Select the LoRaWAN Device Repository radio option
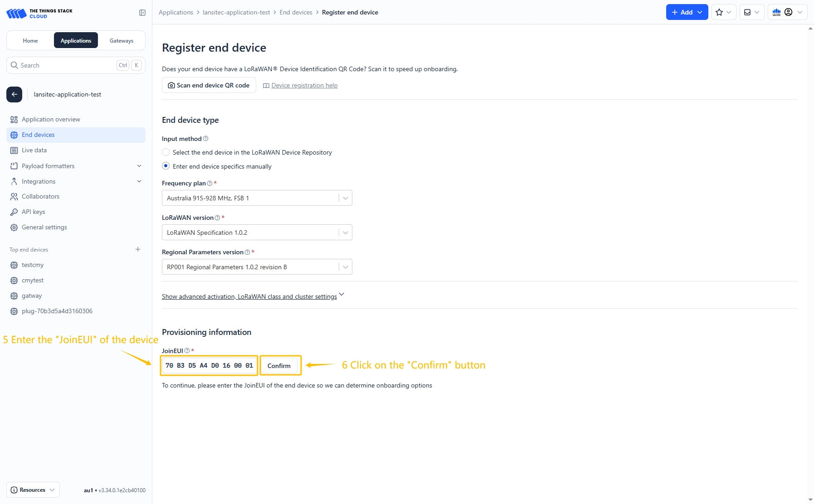The width and height of the screenshot is (814, 504). 166,152
